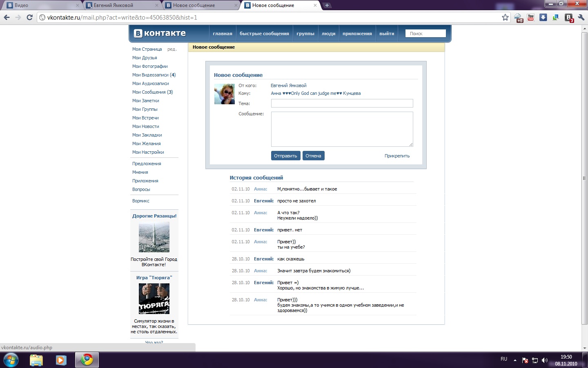The image size is (588, 368).
Task: Open the weather extension with +5 badge
Action: [x=519, y=18]
